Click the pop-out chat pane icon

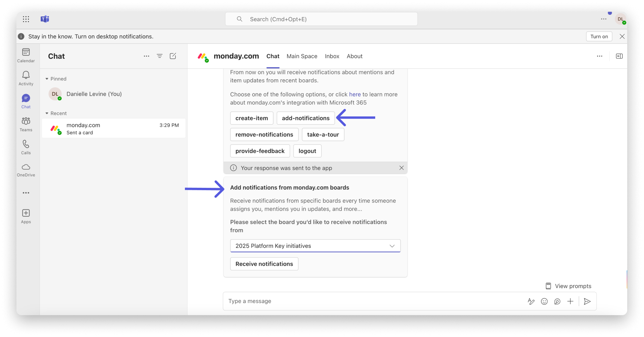pyautogui.click(x=619, y=56)
